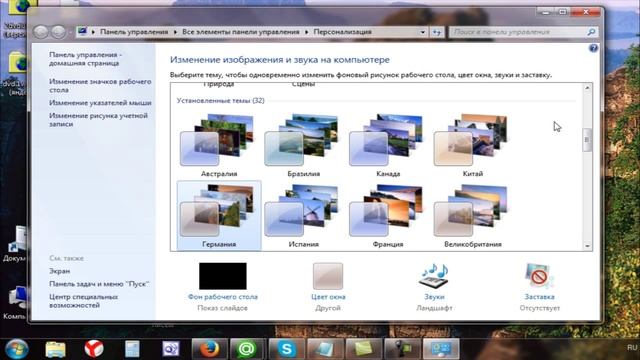Expand the Панель управления breadcrumb arrow
640x360 pixels.
click(x=176, y=32)
